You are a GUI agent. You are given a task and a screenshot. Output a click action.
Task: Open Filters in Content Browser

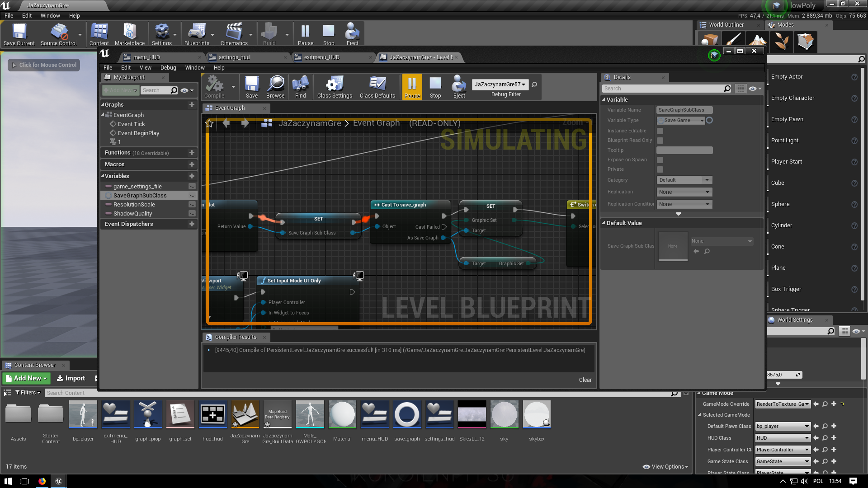(x=28, y=393)
